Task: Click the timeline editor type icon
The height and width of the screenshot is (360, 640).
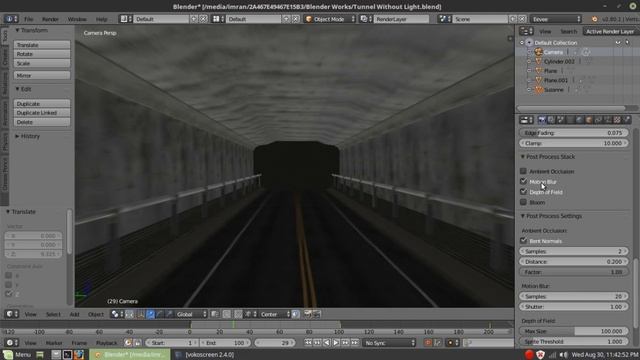Action: [11, 342]
